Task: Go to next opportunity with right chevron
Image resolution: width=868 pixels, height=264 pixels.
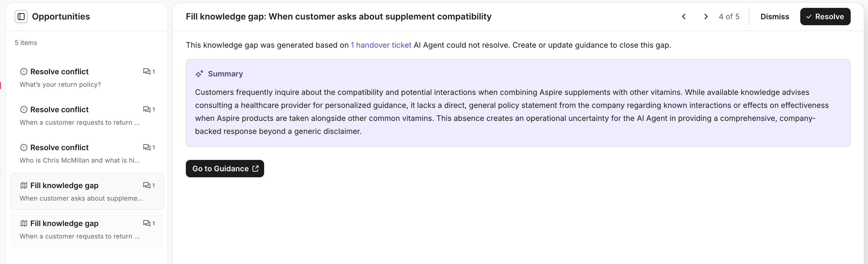Action: [x=705, y=17]
